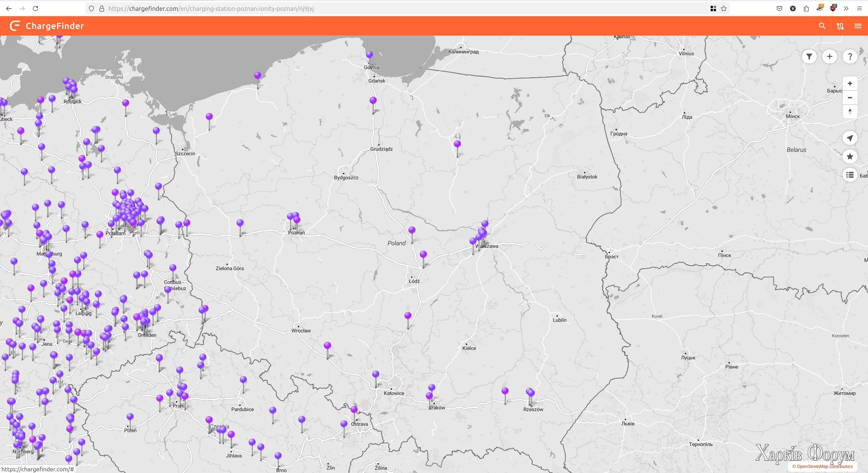Open the station filter funnel button

click(809, 57)
